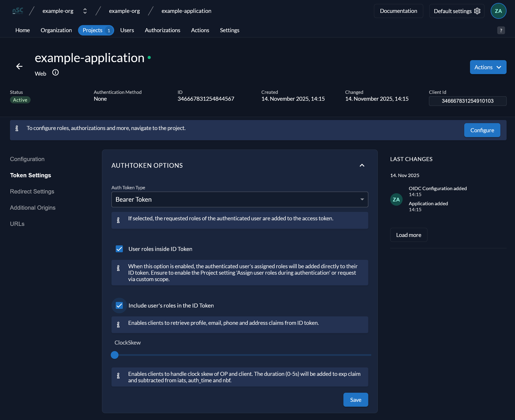Screen dimensions: 515x420
Task: Open the example-org organization switcher arrows
Action: click(x=85, y=11)
